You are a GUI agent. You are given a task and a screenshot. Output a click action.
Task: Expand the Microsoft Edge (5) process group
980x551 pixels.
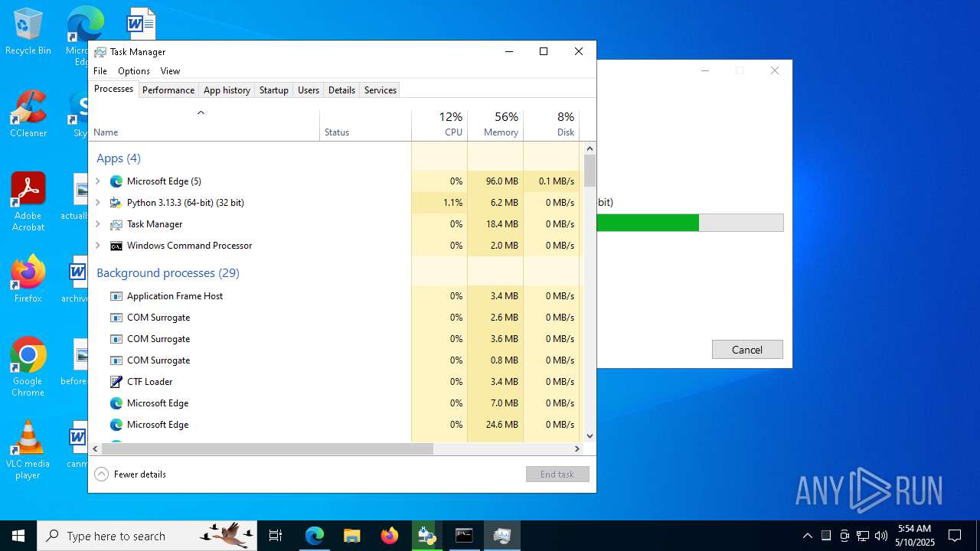click(97, 181)
